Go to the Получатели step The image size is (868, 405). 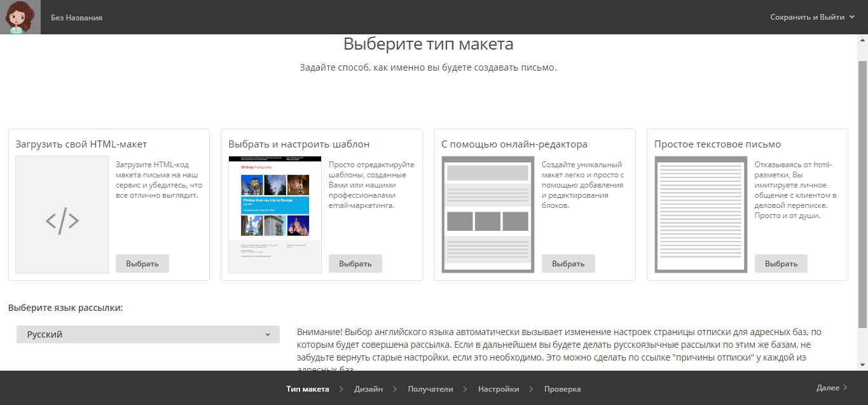[x=431, y=389]
